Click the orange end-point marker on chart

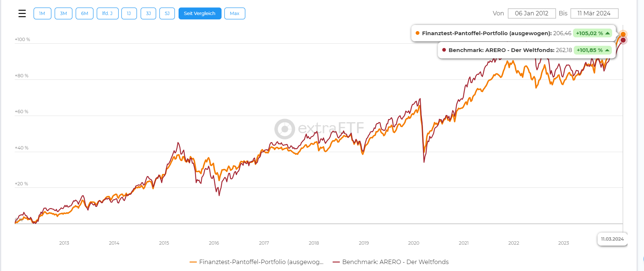click(x=623, y=34)
